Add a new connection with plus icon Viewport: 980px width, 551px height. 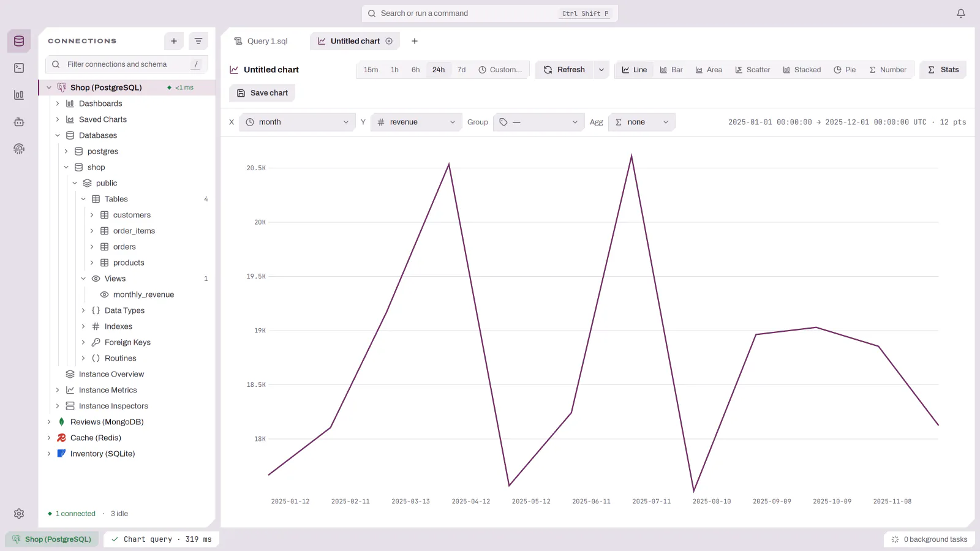[174, 41]
